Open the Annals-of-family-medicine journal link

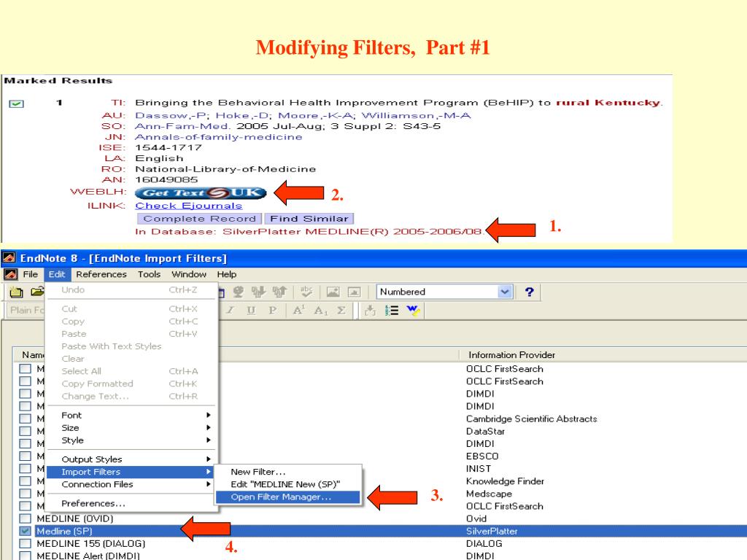(219, 137)
